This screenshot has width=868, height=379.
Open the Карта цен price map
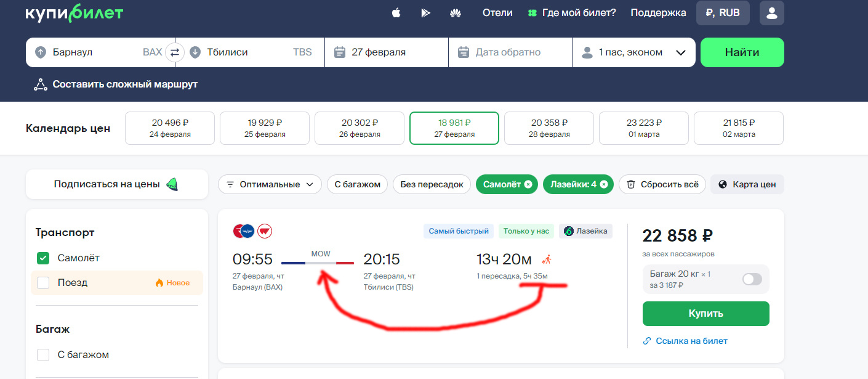[x=747, y=184]
